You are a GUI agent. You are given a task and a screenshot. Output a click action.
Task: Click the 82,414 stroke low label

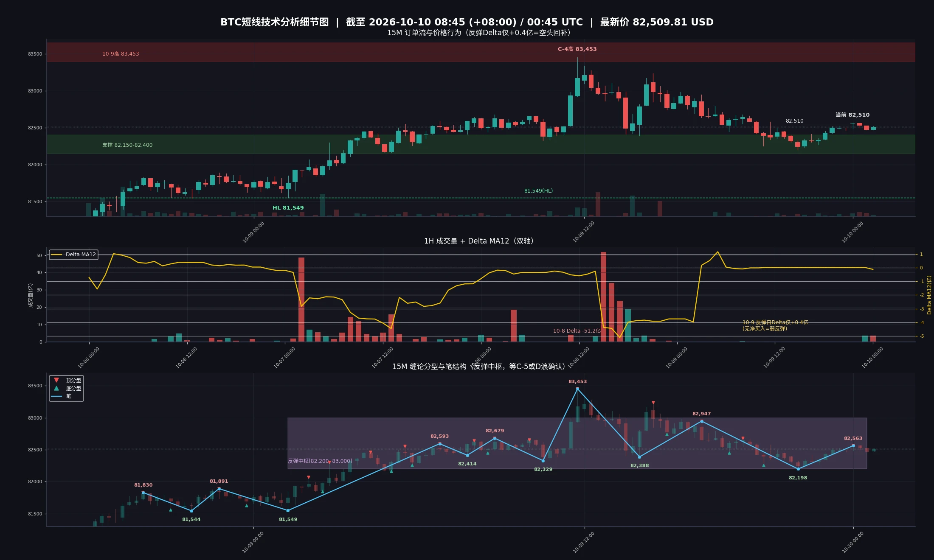coord(467,464)
